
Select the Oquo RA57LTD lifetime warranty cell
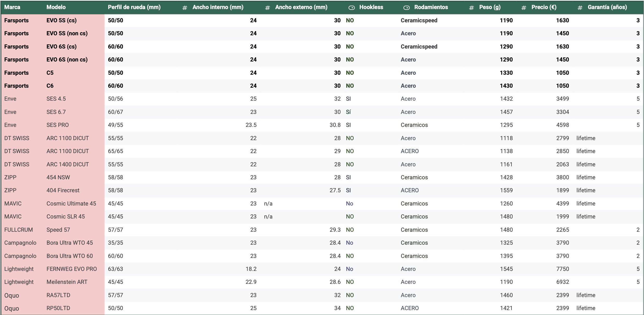click(586, 295)
